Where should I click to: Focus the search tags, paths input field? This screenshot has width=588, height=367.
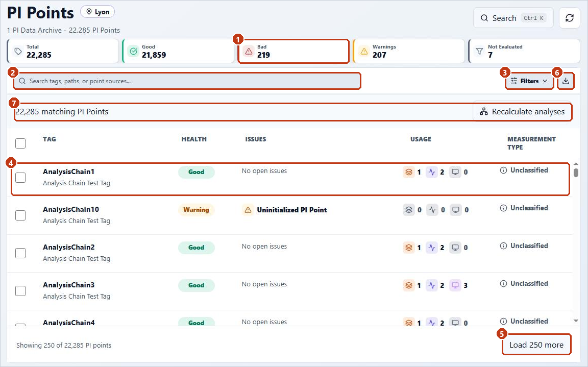tap(187, 81)
